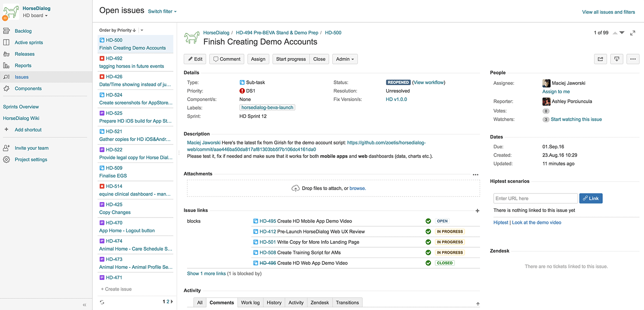Screen dimensions: 644x310
Task: Click View all issues and filters
Action: pos(608,12)
